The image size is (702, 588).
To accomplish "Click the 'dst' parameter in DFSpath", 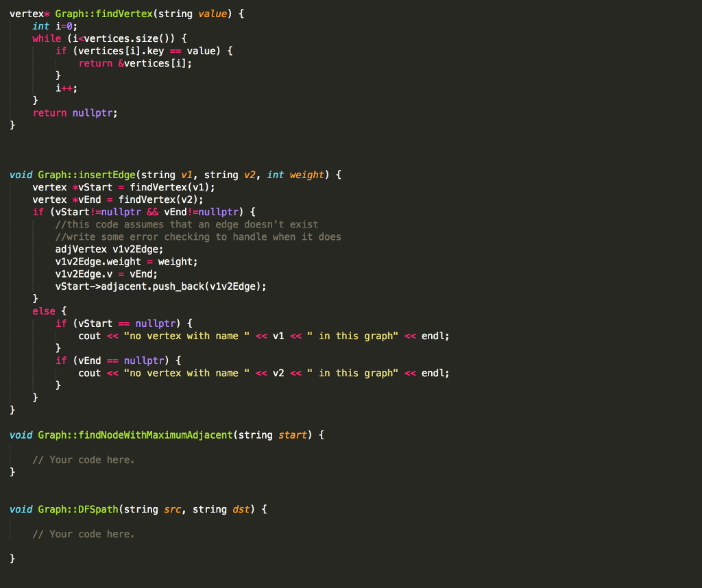I will tap(241, 509).
